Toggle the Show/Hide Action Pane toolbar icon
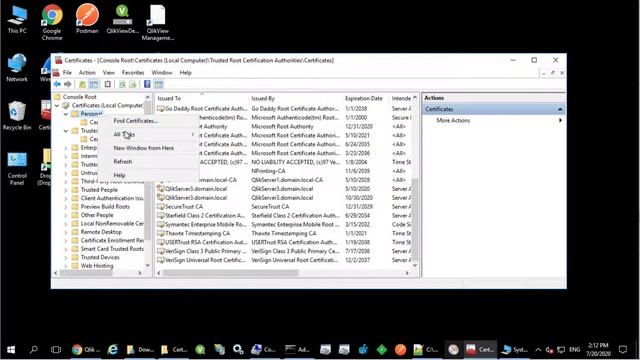The width and height of the screenshot is (640, 360). [159, 84]
